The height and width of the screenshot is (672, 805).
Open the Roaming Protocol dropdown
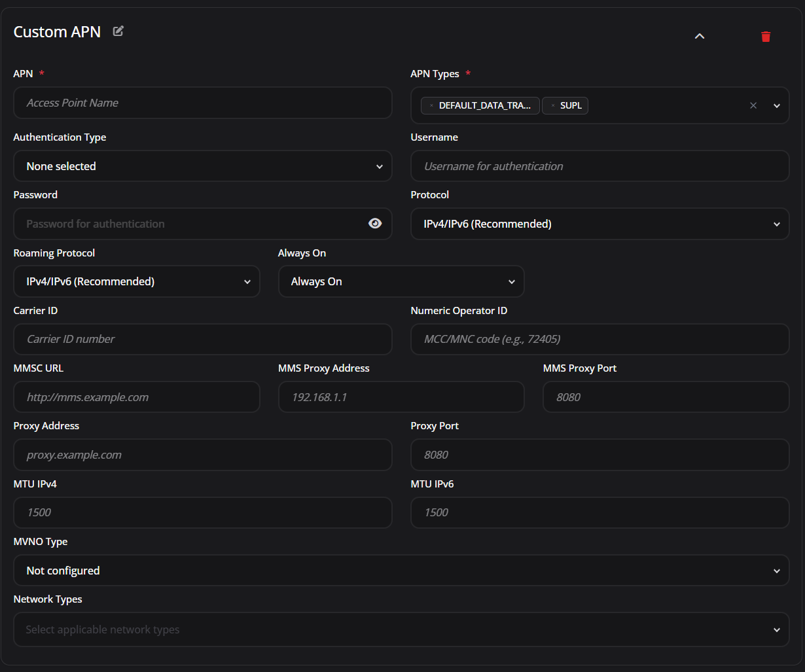pos(137,281)
